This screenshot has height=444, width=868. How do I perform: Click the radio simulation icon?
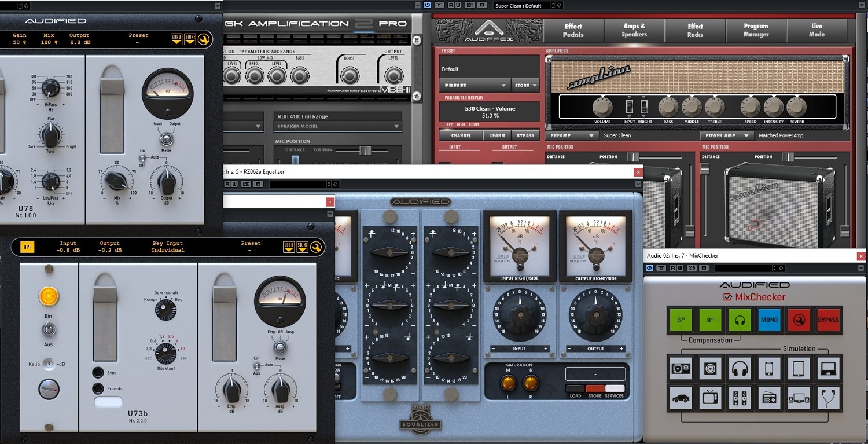769,398
